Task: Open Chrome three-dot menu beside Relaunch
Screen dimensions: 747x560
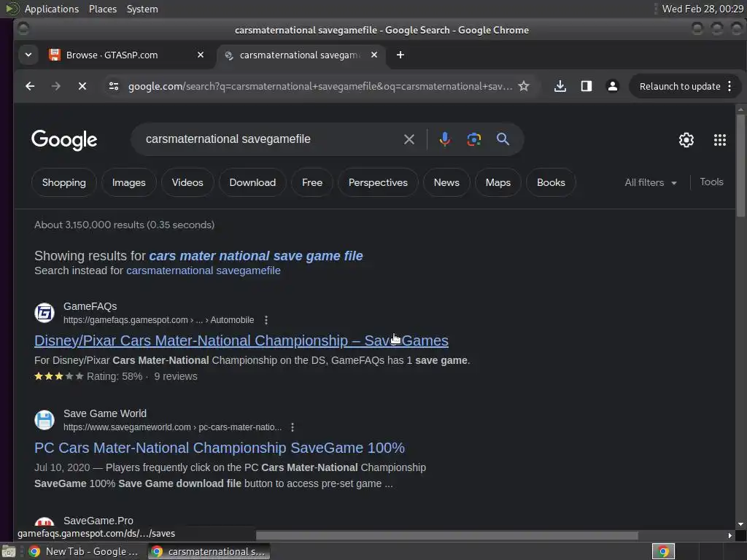Action: point(729,86)
